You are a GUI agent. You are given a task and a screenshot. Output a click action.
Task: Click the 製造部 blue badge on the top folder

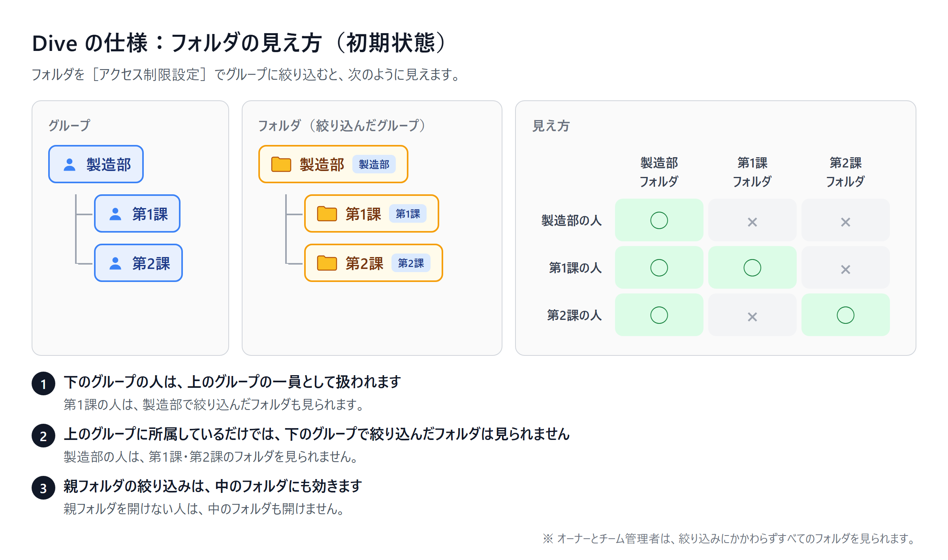click(374, 164)
